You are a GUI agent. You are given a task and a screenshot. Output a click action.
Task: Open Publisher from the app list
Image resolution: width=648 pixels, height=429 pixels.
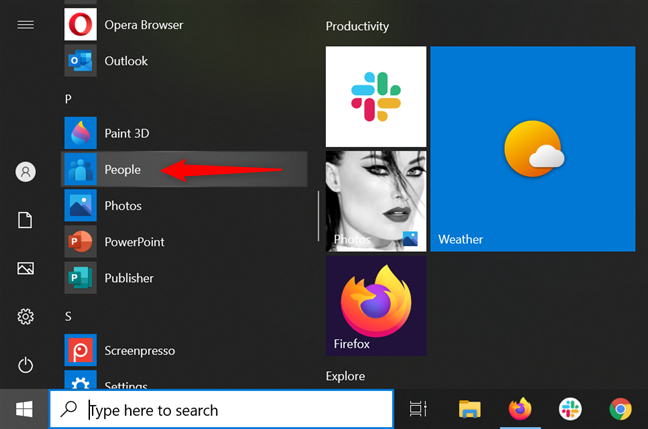click(184, 278)
